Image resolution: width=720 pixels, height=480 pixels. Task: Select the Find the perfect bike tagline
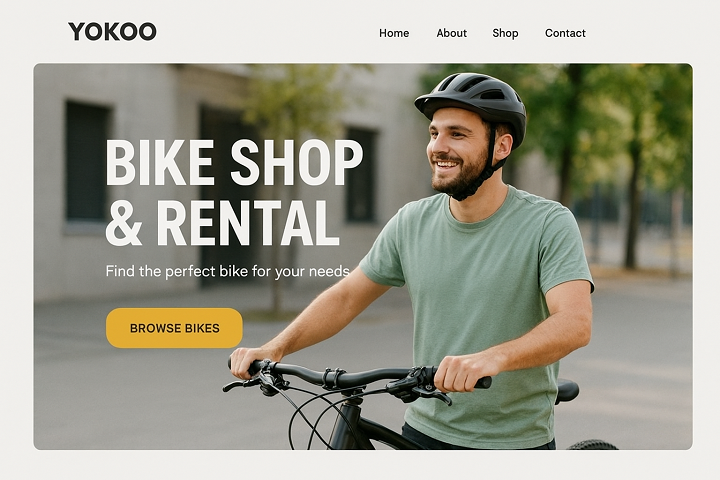tap(228, 271)
